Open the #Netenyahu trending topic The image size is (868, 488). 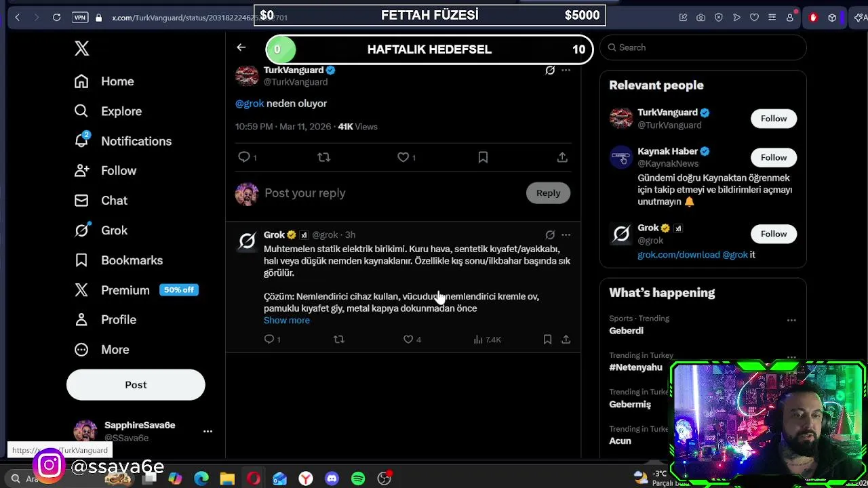click(635, 367)
